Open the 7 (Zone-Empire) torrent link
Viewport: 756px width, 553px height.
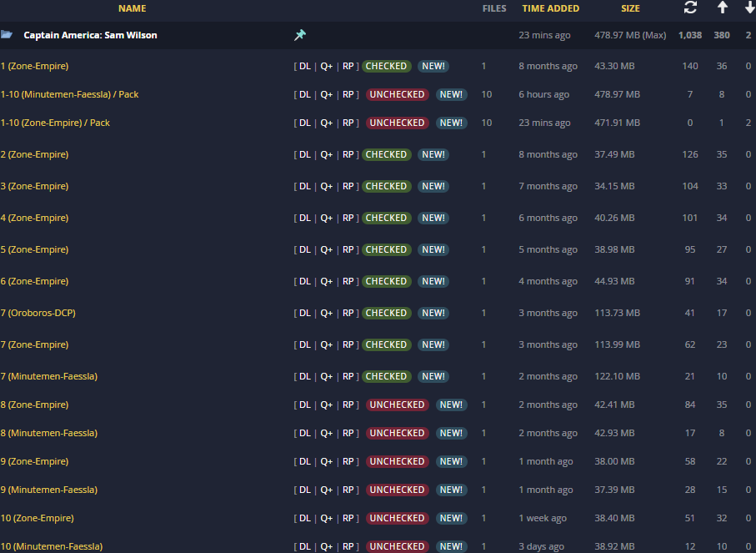coord(35,345)
